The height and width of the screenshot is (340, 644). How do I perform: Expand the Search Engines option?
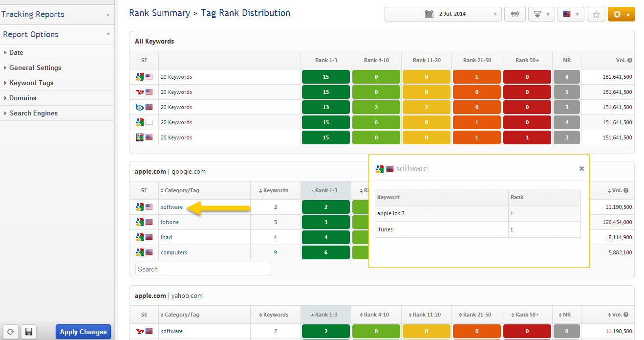pyautogui.click(x=33, y=113)
